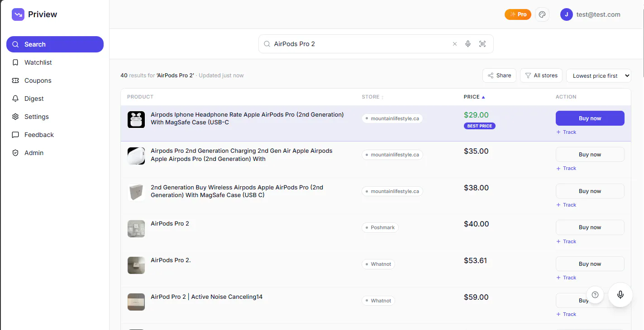Open the Admin page
This screenshot has width=644, height=330.
pos(55,153)
